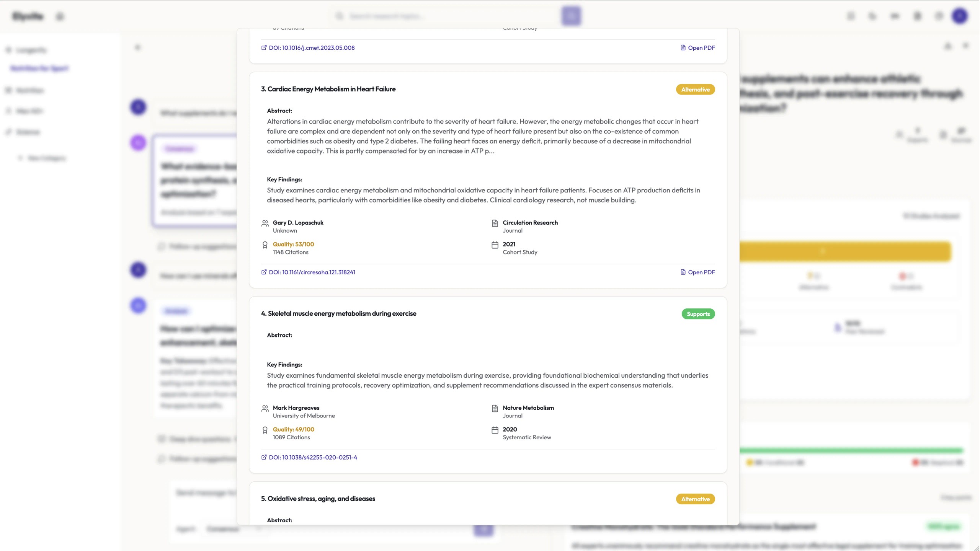Select title Cardiac Energy Metabolism in Heart Failure
Viewport: 980px width, 551px height.
pos(328,89)
